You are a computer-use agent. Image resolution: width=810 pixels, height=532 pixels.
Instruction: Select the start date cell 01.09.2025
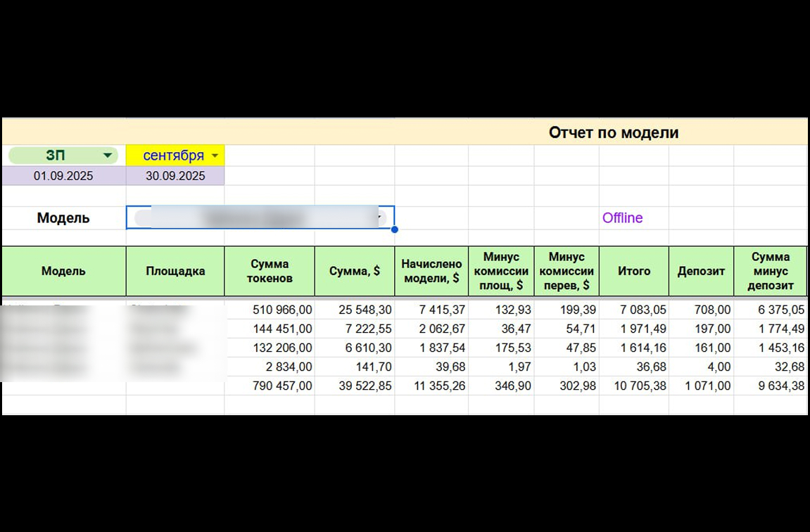point(63,176)
